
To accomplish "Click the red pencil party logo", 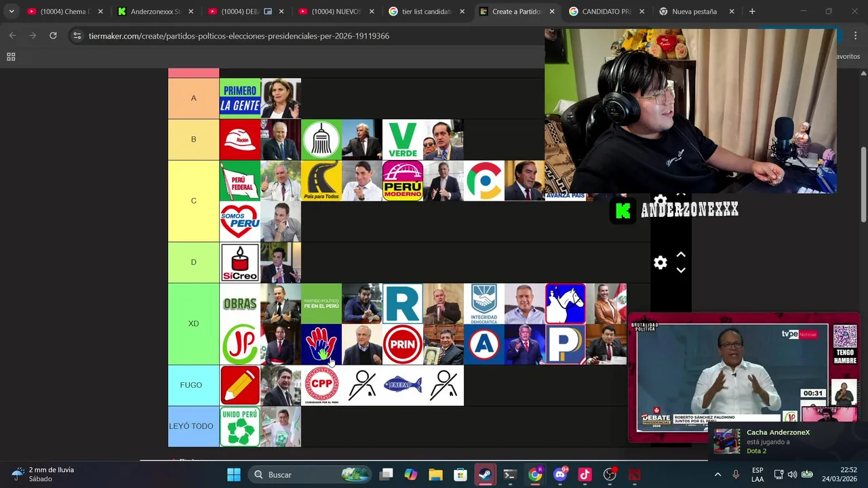I will click(240, 385).
